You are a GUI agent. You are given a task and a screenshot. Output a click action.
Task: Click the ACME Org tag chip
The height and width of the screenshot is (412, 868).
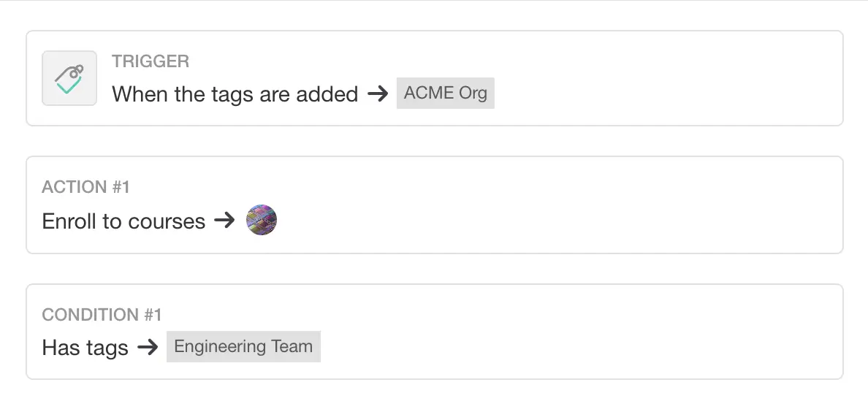point(445,94)
